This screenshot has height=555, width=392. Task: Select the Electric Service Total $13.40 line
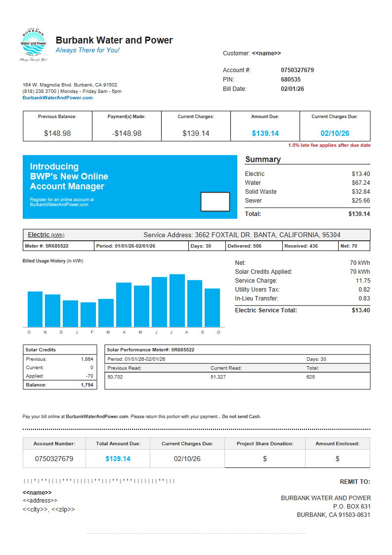coord(303,310)
